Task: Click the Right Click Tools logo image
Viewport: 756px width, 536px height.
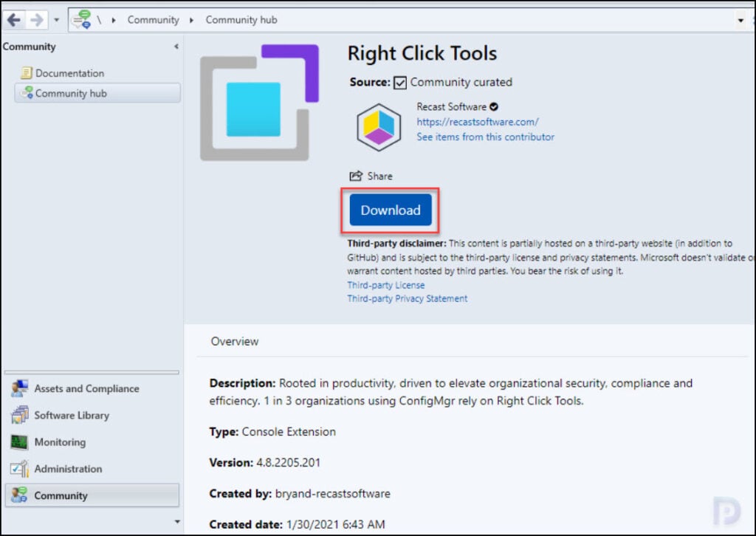Action: pyautogui.click(x=259, y=102)
